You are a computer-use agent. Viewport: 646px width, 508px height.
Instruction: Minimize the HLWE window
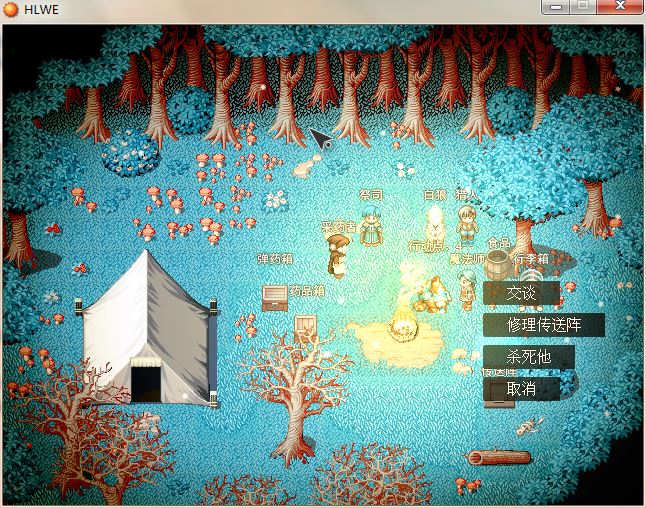click(x=556, y=7)
